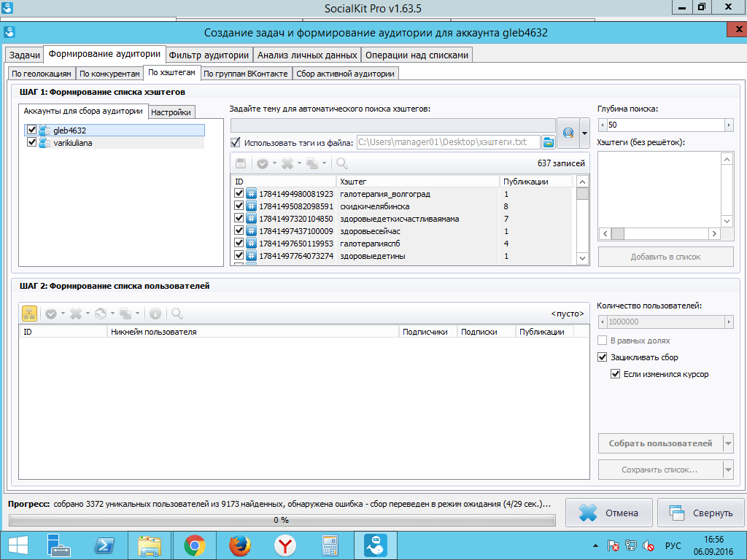
Task: Expand dropdown arrow beside the users toolbar delete X
Action: [x=88, y=314]
